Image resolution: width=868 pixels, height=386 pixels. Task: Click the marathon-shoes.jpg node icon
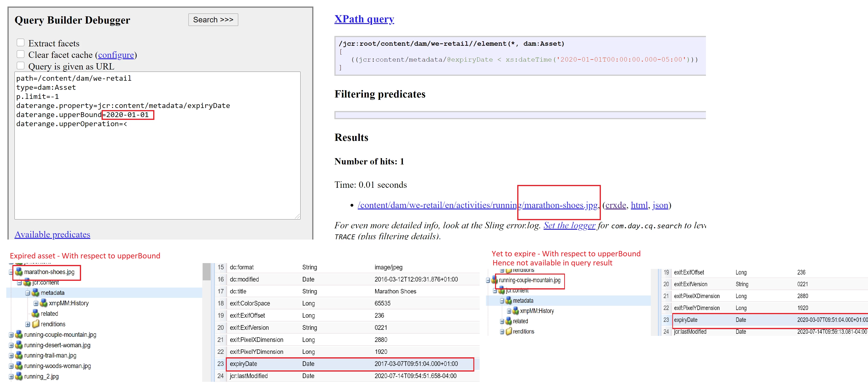pyautogui.click(x=19, y=272)
